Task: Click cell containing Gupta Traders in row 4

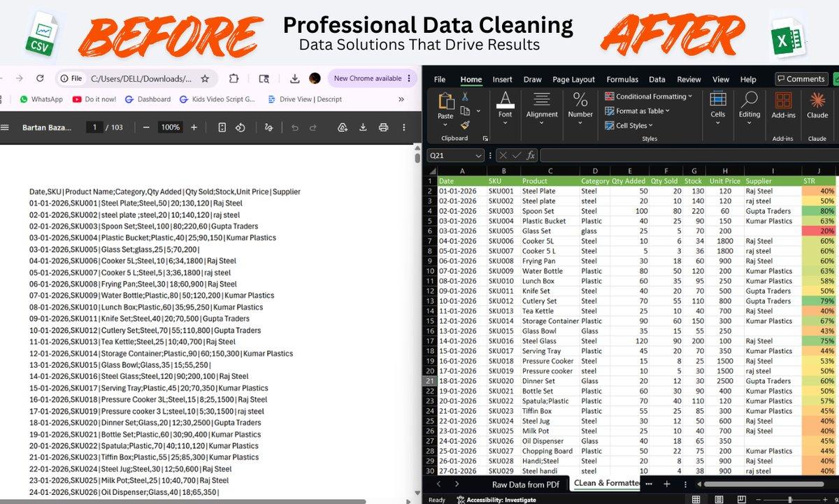Action: point(771,210)
